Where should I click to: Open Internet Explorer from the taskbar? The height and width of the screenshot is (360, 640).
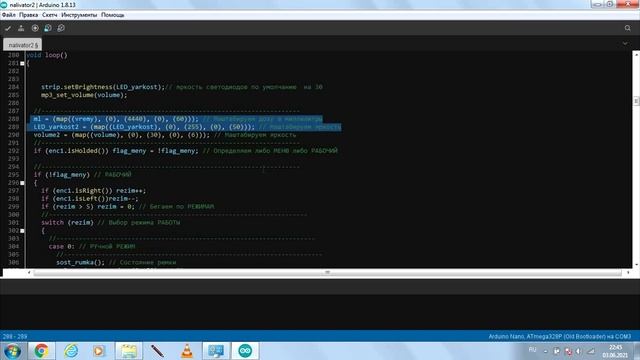point(71,351)
